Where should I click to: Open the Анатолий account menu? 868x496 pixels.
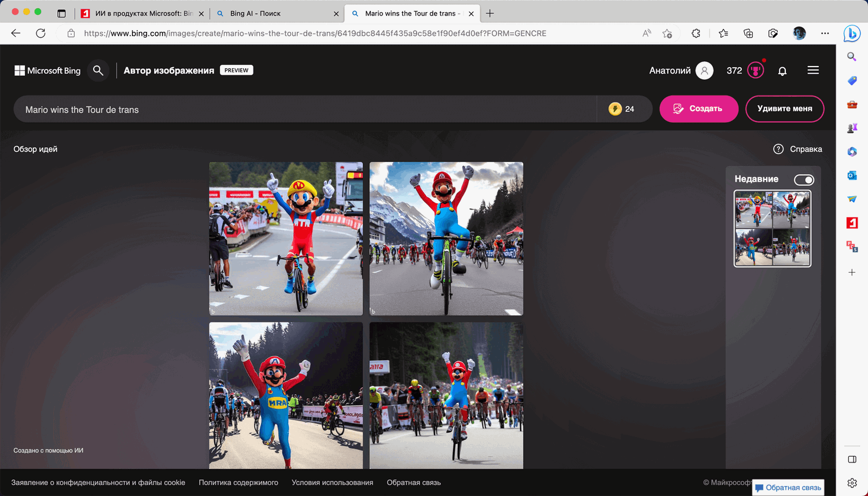pos(681,71)
